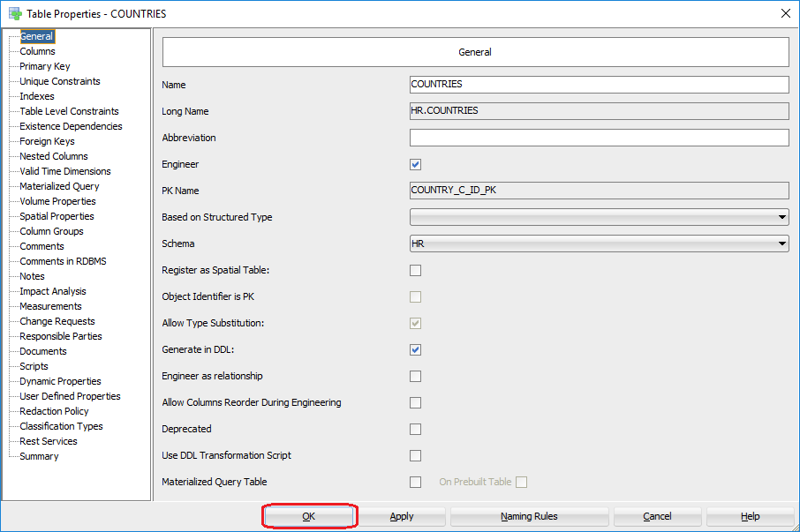Click the Table Properties title bar icon
Screen dimensions: 800x532
pyautogui.click(x=14, y=13)
